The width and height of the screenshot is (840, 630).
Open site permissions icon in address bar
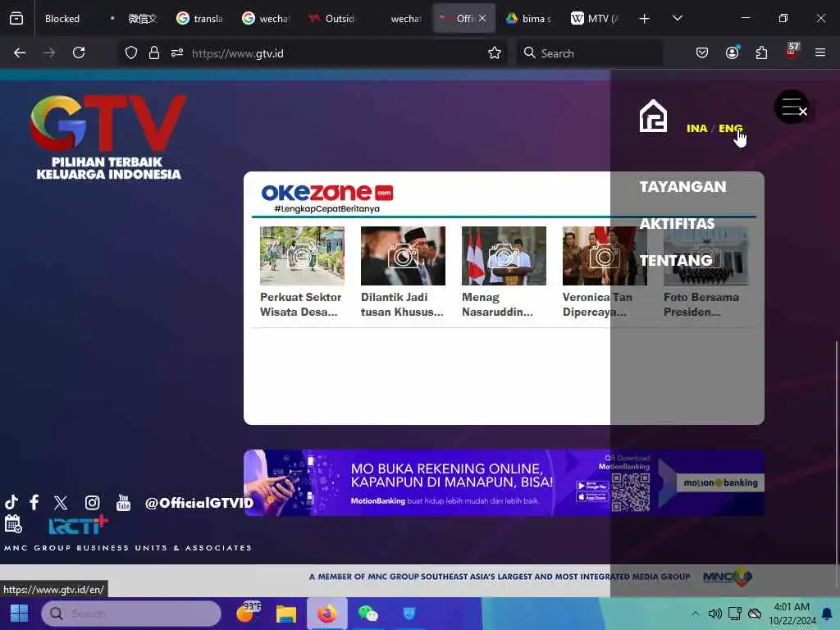click(177, 52)
